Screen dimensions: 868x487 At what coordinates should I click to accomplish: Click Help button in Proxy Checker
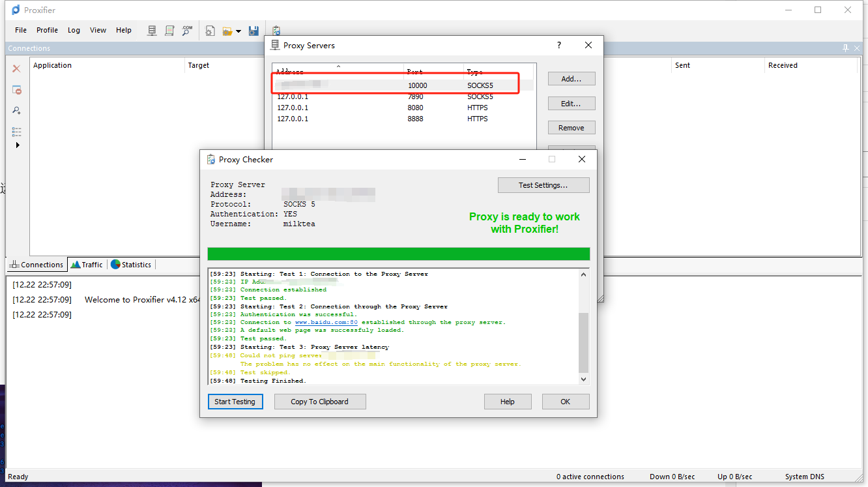(x=508, y=402)
